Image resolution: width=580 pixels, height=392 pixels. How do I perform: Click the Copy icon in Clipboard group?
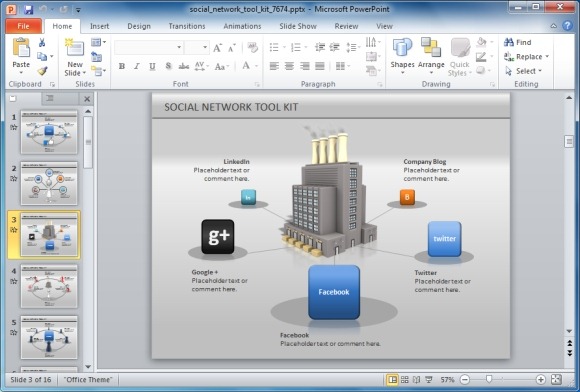click(42, 56)
